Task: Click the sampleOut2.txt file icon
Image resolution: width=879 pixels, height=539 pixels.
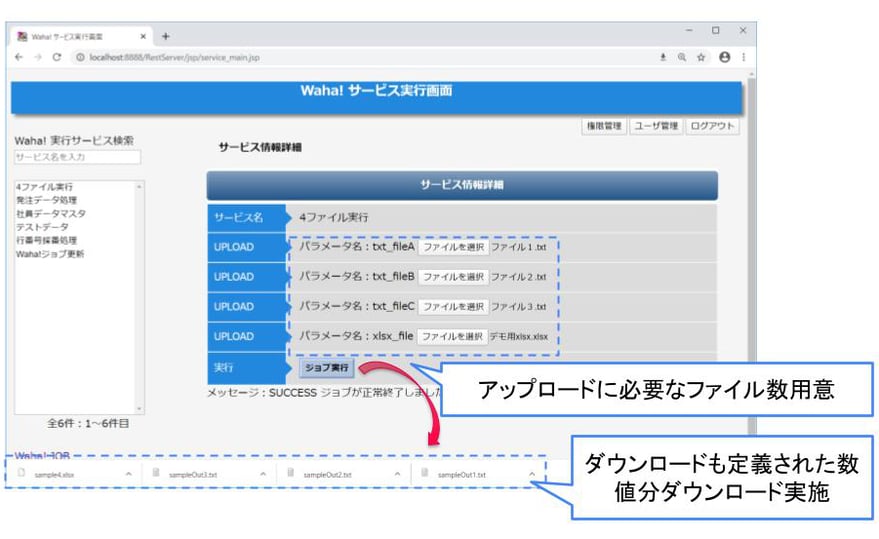Action: point(290,473)
